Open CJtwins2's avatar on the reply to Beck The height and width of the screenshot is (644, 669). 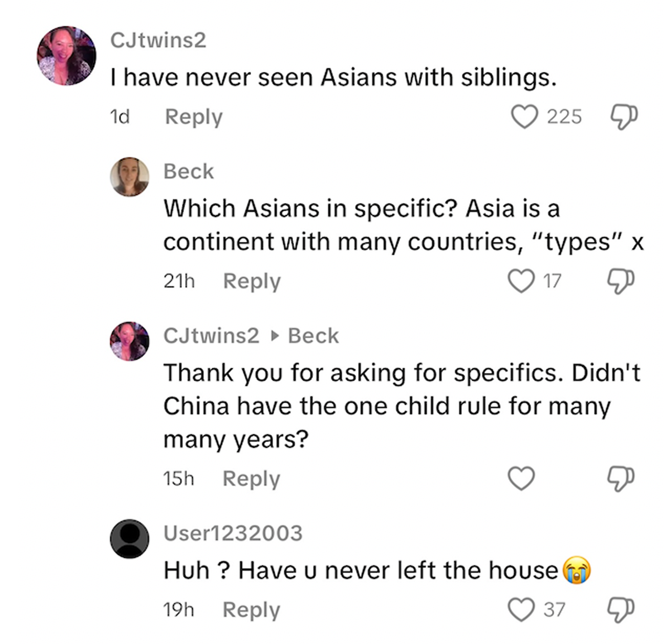(x=130, y=341)
